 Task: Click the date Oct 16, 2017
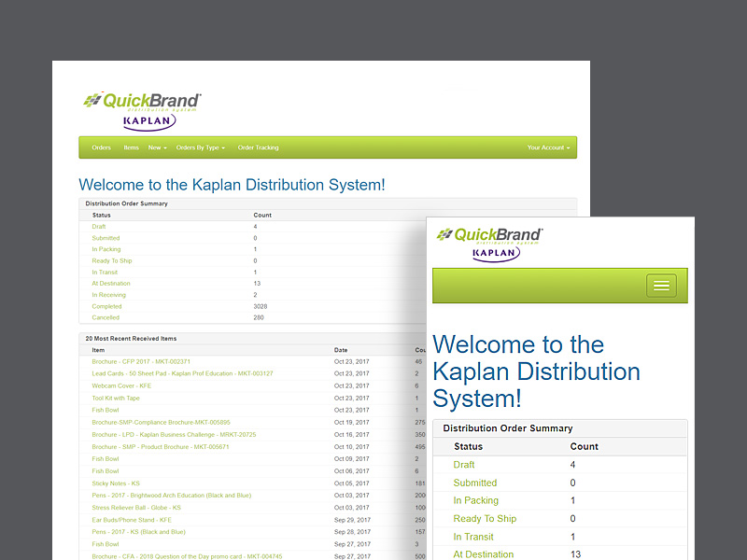[x=352, y=435]
